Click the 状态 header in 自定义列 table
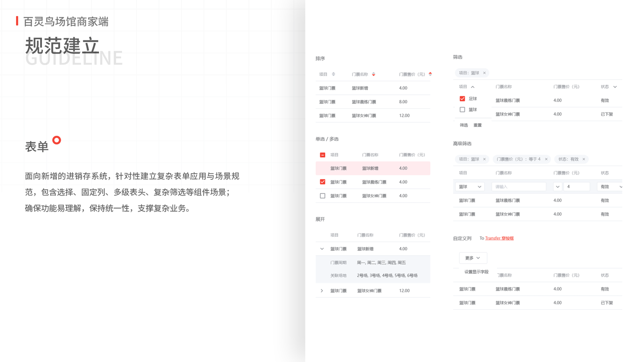The height and width of the screenshot is (362, 644). coord(605,275)
